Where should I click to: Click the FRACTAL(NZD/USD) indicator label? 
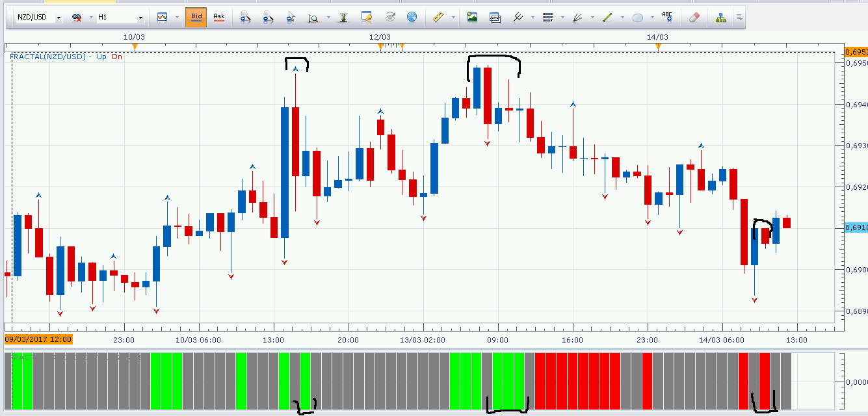[49, 57]
